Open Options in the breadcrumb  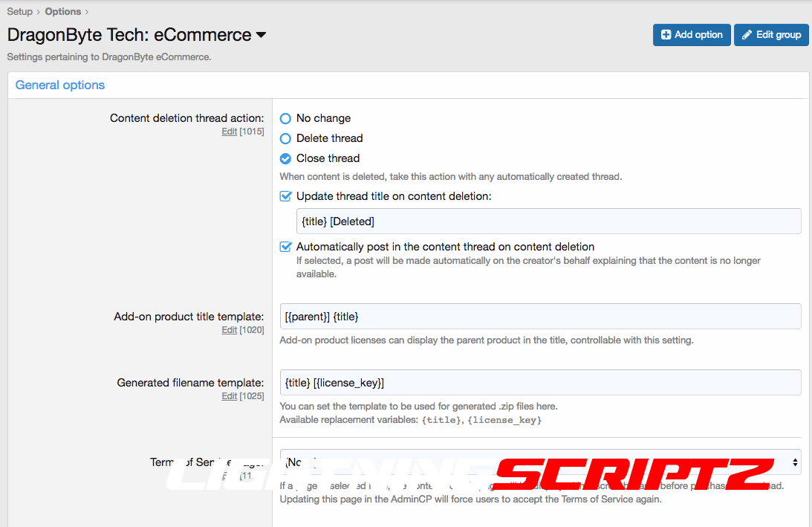coord(62,11)
